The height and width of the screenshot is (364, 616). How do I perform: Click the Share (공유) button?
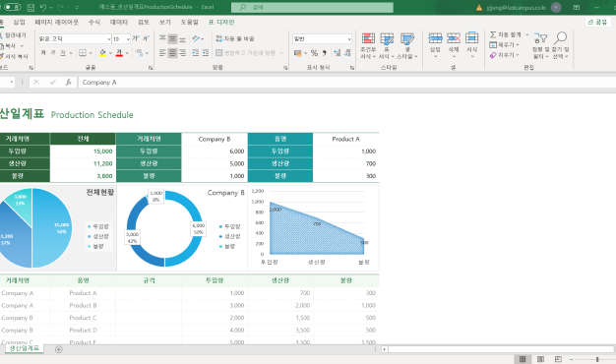click(597, 22)
